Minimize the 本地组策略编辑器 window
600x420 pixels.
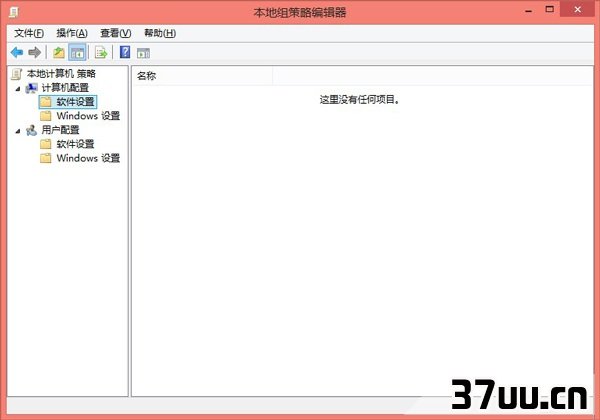[529, 11]
